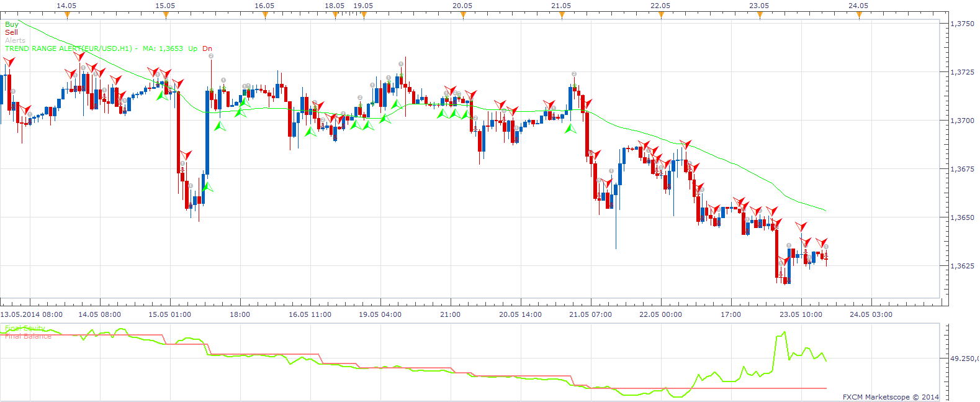Click the 13.05.2014 08:00 time axis label
The image size is (980, 402).
(x=32, y=314)
